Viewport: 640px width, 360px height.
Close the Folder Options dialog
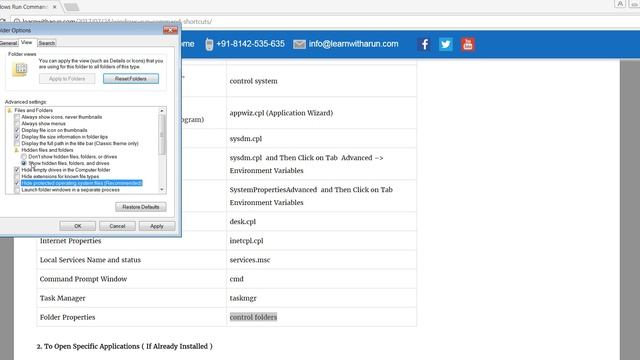(x=170, y=30)
